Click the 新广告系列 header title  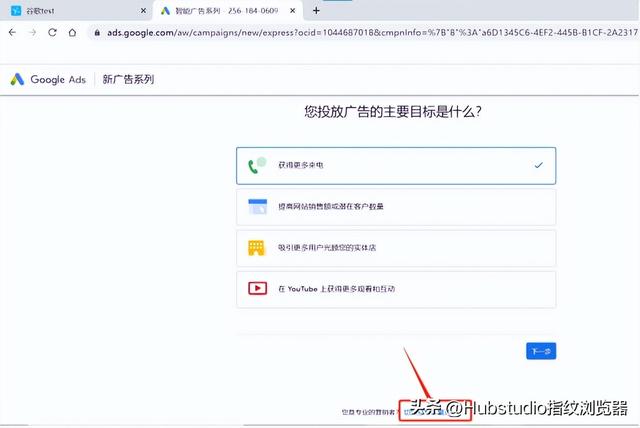click(x=128, y=79)
